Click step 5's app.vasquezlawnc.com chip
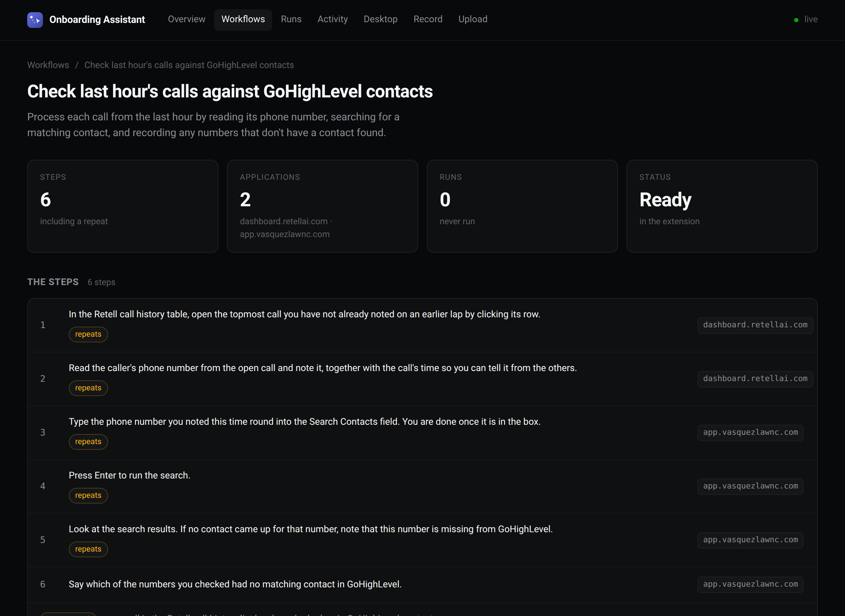This screenshot has height=616, width=845. click(750, 540)
